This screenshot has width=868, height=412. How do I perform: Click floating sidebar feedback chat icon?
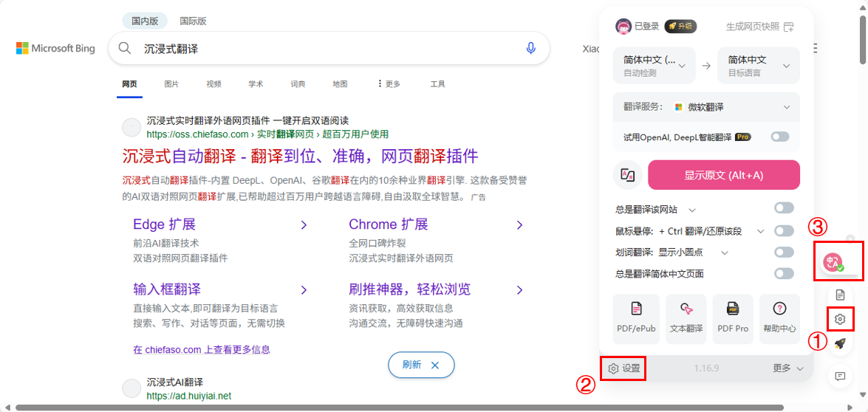click(x=840, y=377)
